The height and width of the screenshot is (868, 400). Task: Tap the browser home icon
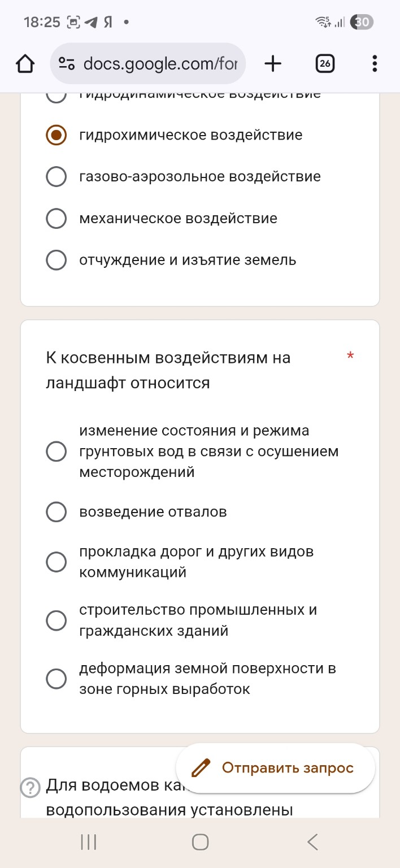tap(25, 63)
